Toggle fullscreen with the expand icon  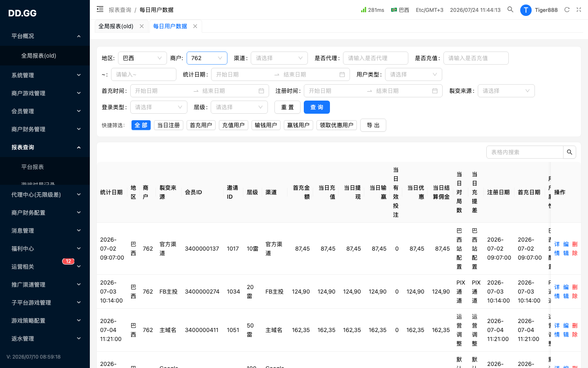tap(579, 9)
